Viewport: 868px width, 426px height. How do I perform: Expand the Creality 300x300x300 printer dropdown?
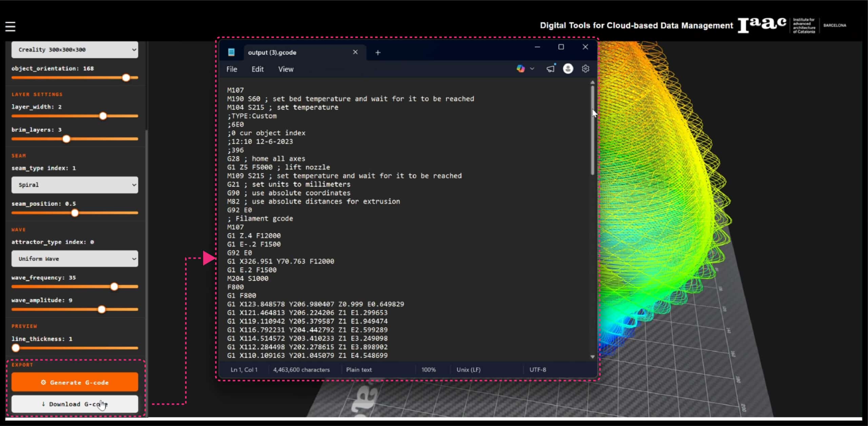(75, 50)
